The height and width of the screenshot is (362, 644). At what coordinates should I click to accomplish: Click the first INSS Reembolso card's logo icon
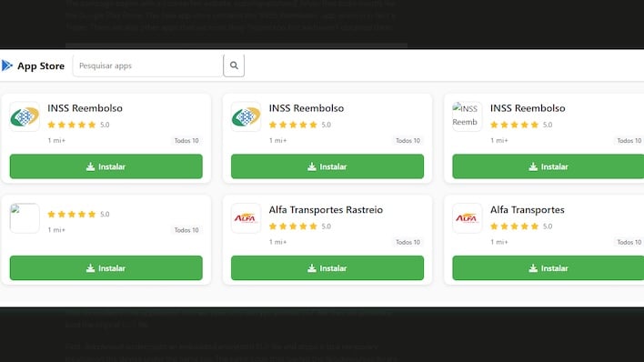(25, 116)
